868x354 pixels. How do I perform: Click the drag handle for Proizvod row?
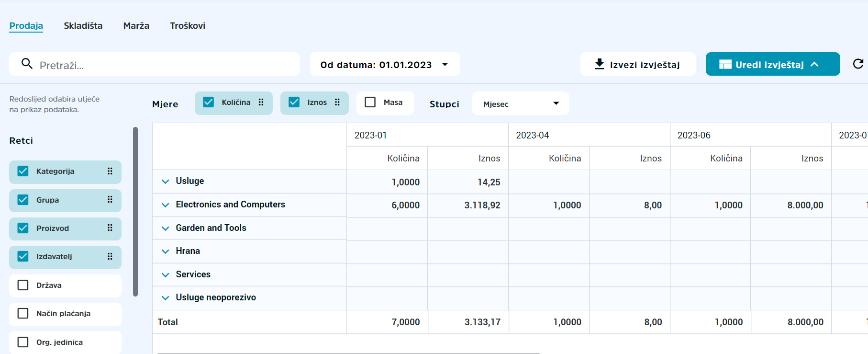(x=110, y=228)
